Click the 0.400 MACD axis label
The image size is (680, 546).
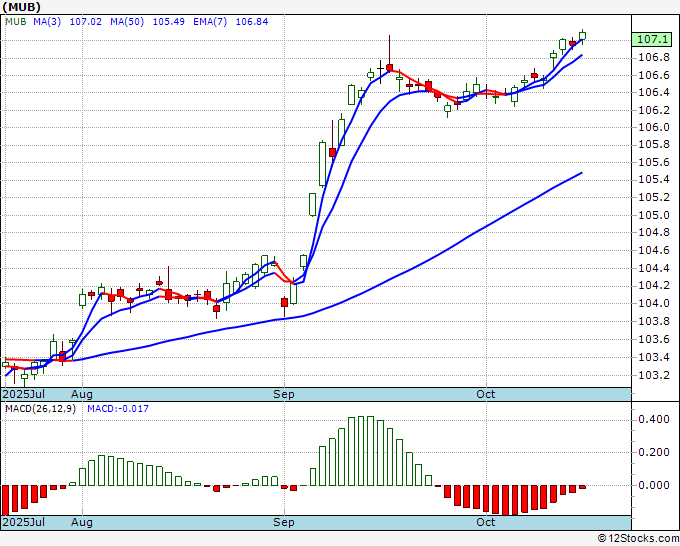[x=654, y=419]
